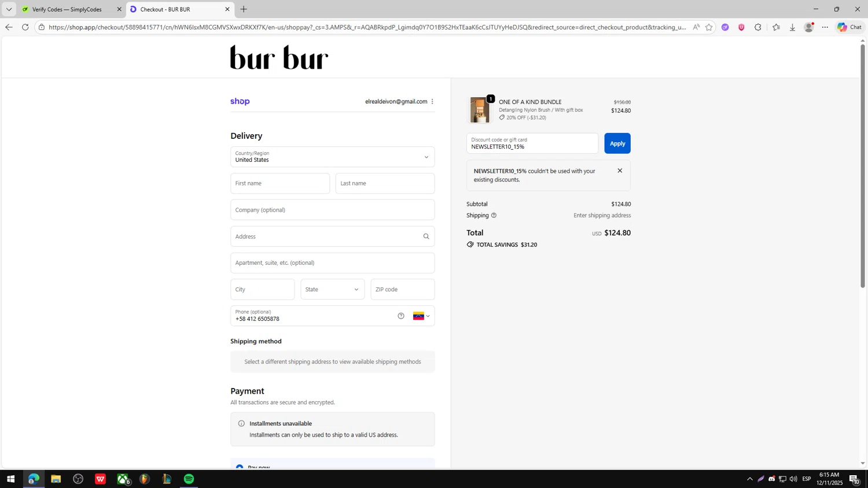Open File Explorer from taskbar

pos(56,479)
